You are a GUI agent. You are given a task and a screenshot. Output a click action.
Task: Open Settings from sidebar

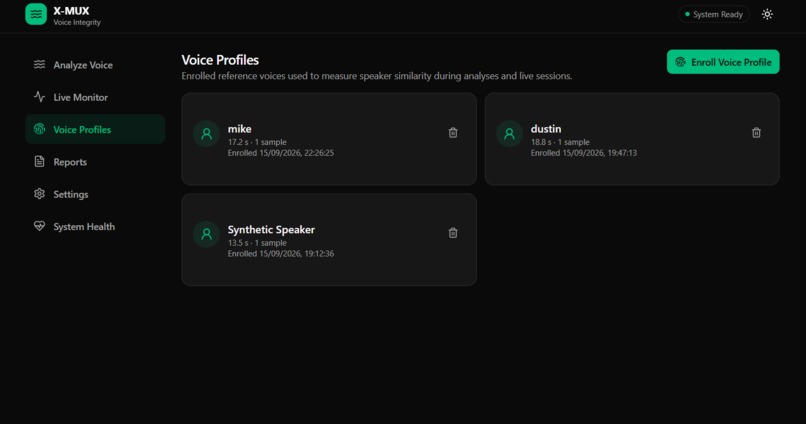coord(95,194)
